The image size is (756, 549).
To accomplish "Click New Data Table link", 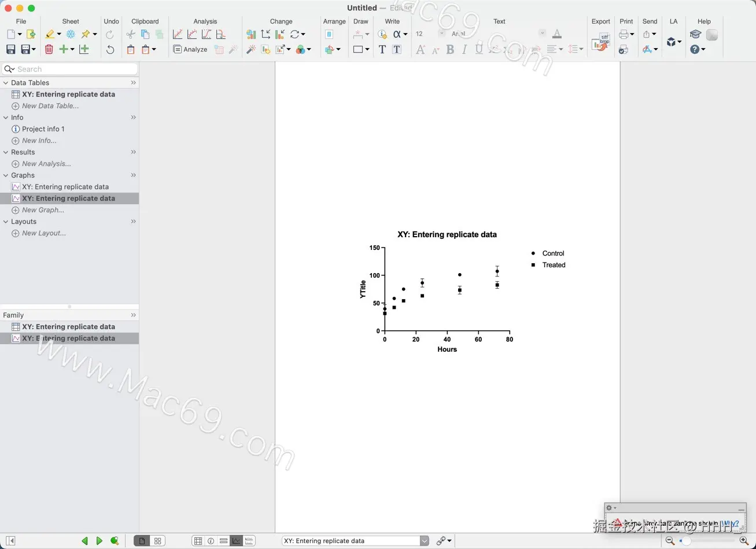I will point(50,106).
